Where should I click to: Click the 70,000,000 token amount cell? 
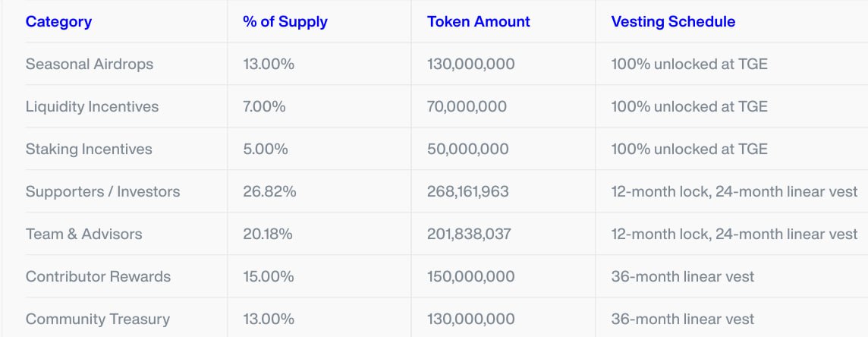click(x=467, y=107)
